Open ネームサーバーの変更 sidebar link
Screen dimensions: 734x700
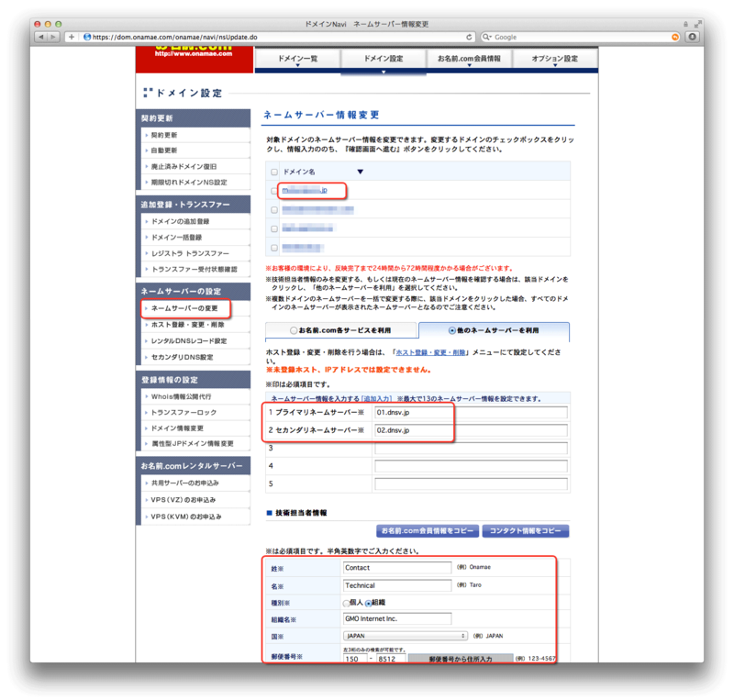[184, 308]
